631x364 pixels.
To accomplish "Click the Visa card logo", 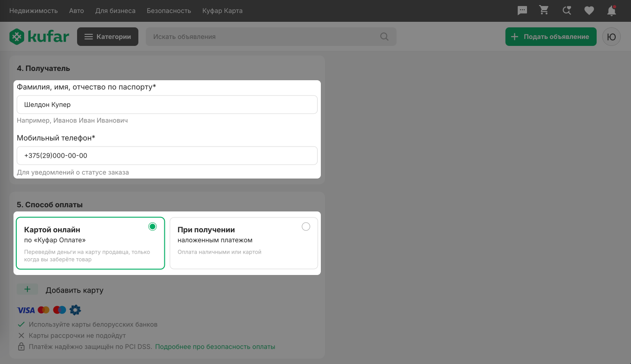I will [26, 310].
